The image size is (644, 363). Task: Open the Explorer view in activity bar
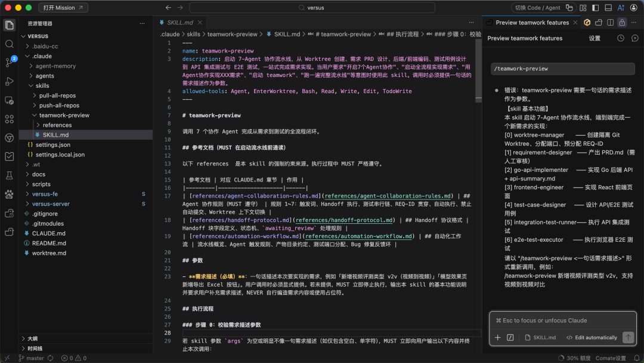(x=9, y=25)
